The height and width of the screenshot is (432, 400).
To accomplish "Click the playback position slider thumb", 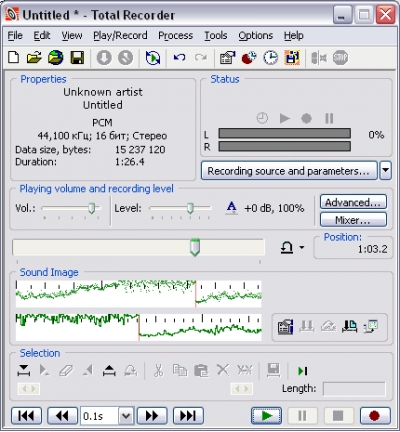I will coord(195,247).
